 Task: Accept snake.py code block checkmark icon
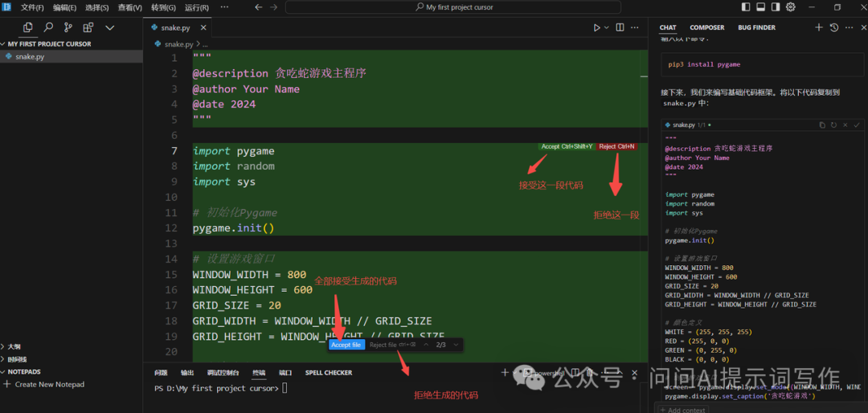pyautogui.click(x=857, y=125)
